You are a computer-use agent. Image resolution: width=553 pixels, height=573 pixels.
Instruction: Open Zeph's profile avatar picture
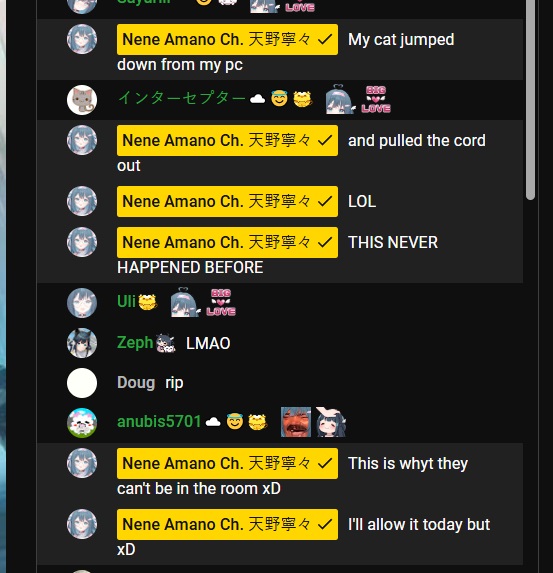pos(82,343)
